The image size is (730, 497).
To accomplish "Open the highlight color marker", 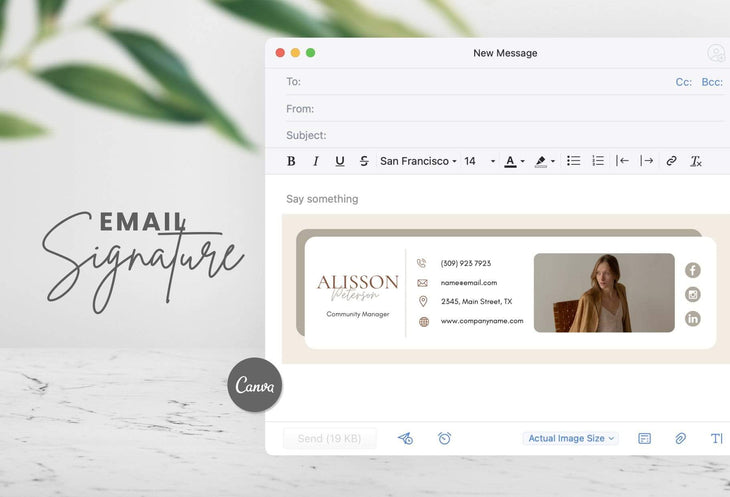I will pos(544,161).
